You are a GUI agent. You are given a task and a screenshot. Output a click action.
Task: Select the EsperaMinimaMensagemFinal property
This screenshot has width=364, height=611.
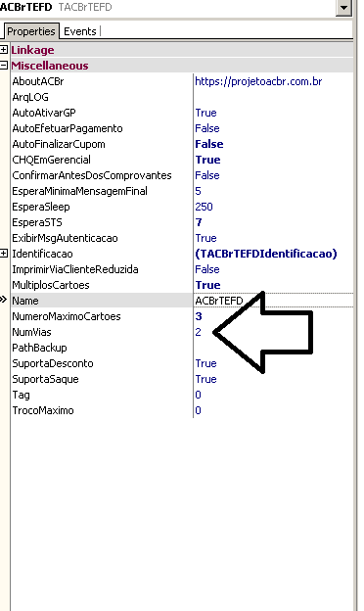[x=80, y=191]
